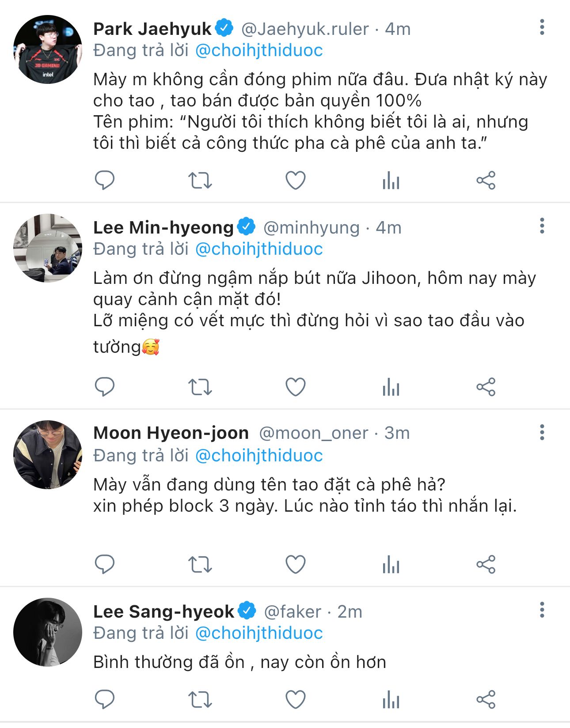The width and height of the screenshot is (570, 728).
Task: Open Park Jaehyuk's profile picture
Action: click(48, 49)
